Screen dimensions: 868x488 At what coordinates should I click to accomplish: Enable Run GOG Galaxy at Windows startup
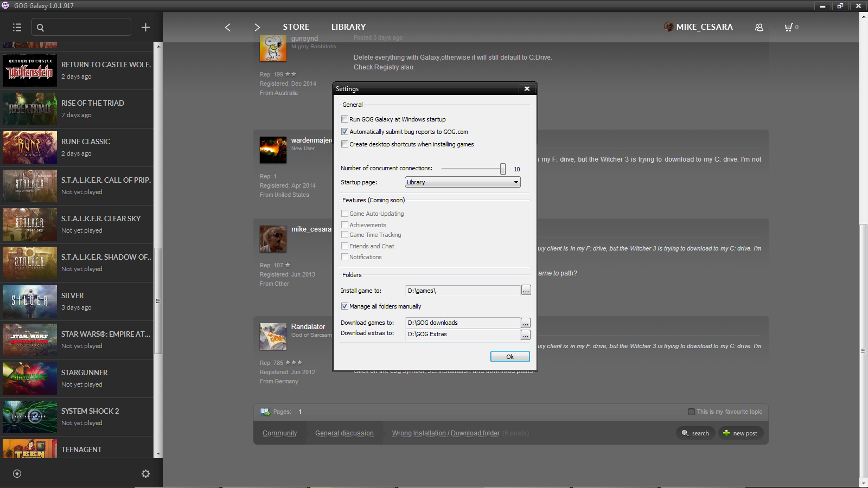(x=344, y=119)
